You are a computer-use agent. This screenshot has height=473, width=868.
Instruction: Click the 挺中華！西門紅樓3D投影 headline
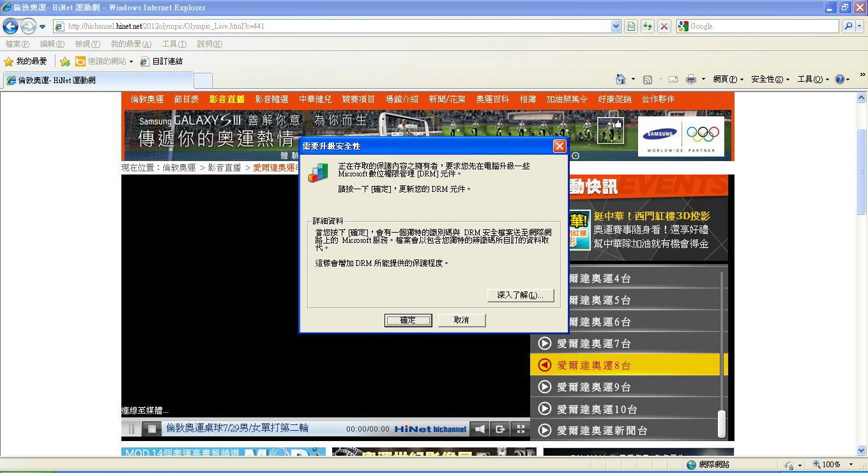coord(651,216)
